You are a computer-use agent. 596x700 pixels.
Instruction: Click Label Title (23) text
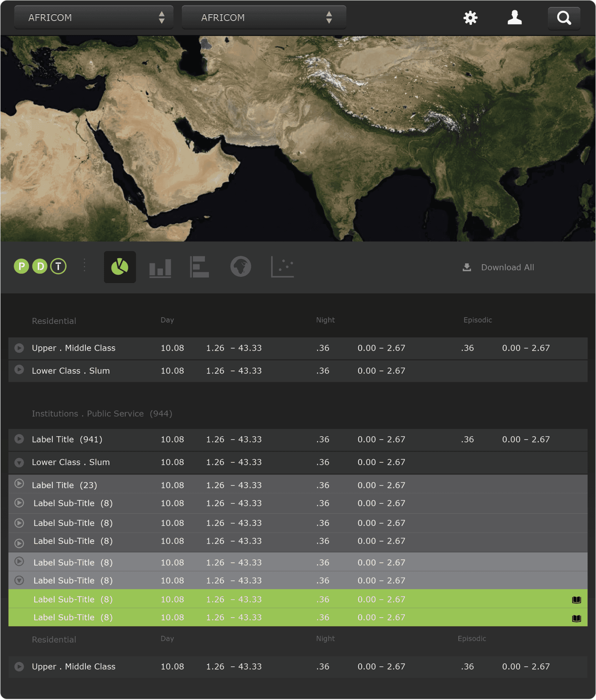65,485
